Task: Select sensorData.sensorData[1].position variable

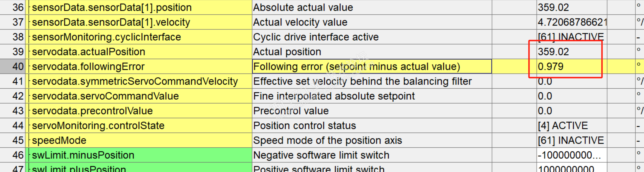Action: coord(112,8)
